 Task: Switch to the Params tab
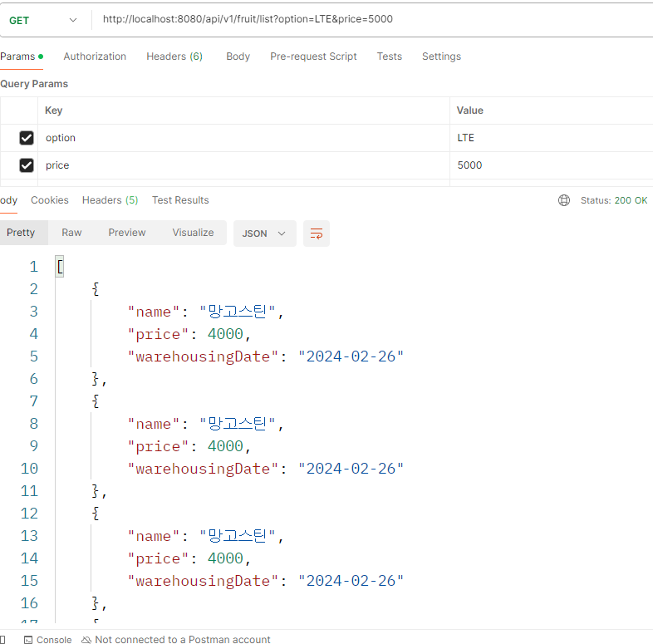(x=22, y=57)
